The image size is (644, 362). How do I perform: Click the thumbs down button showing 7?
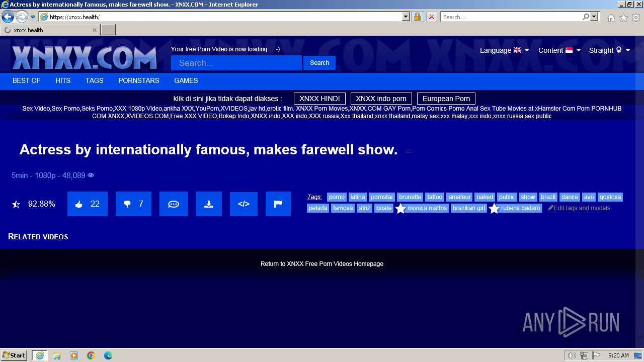[x=133, y=204]
